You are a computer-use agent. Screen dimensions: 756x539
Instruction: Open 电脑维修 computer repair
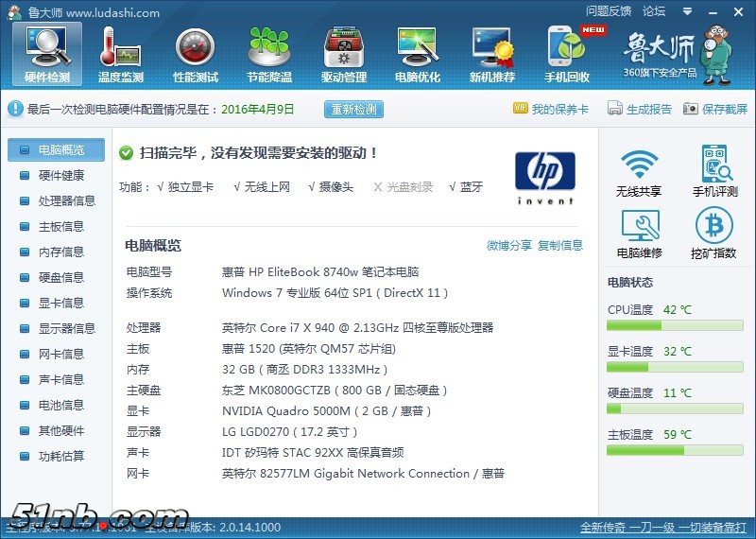coord(639,234)
